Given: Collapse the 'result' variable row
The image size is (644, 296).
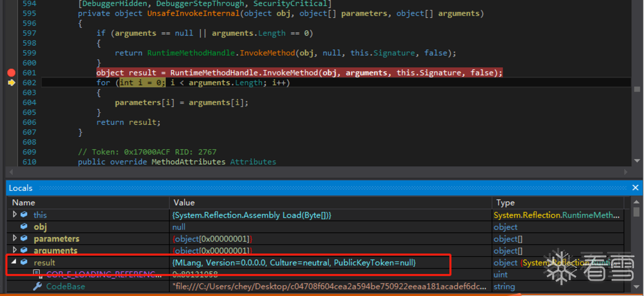Looking at the screenshot, I should (14, 262).
